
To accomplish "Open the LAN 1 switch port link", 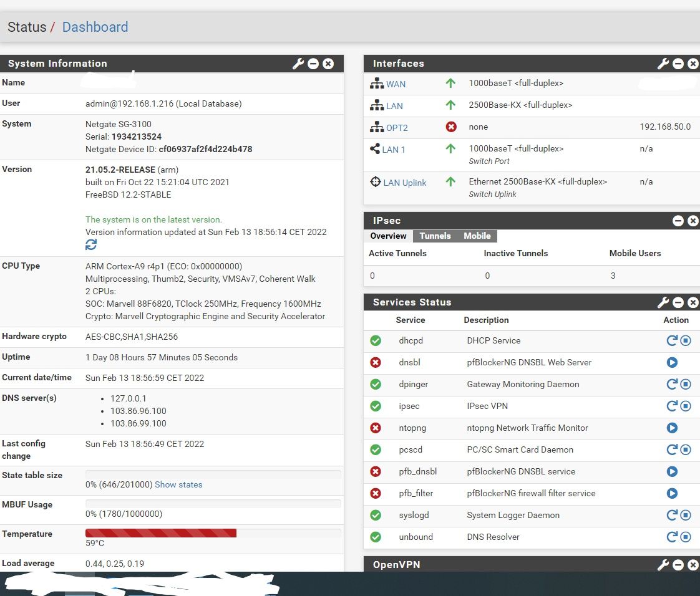I will 393,150.
